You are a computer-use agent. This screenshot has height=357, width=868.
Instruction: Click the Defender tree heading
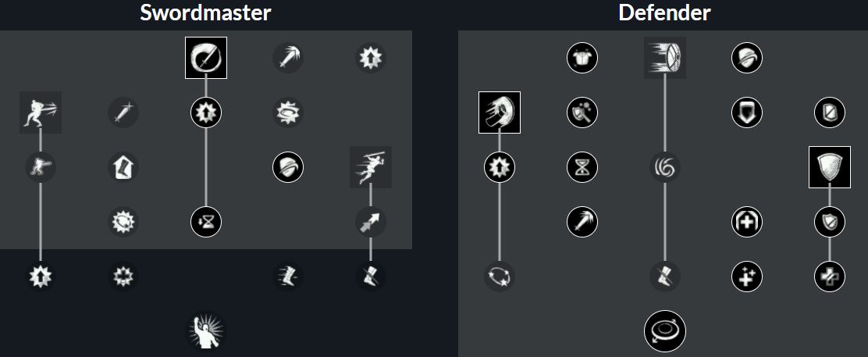(664, 12)
